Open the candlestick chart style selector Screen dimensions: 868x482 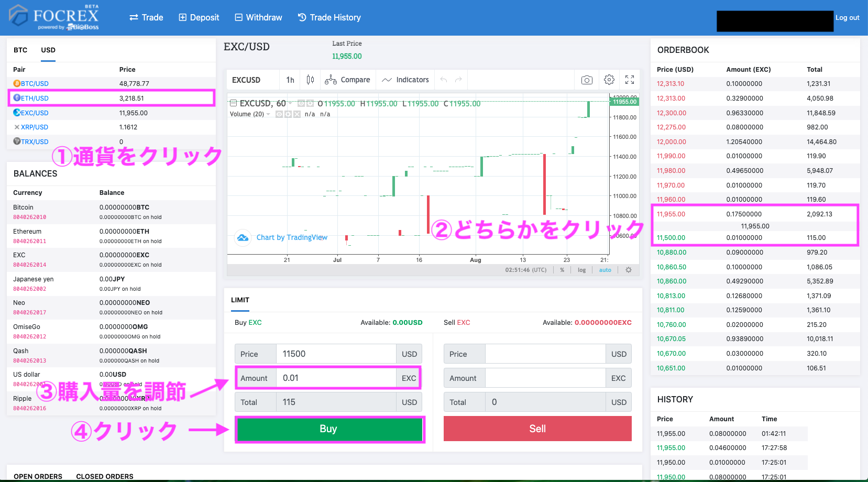(310, 80)
